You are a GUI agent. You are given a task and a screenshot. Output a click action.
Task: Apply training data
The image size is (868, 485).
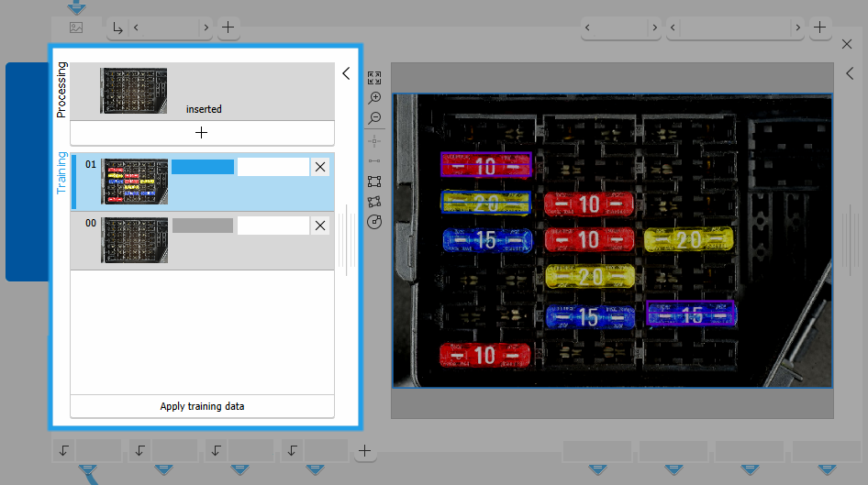coord(202,406)
